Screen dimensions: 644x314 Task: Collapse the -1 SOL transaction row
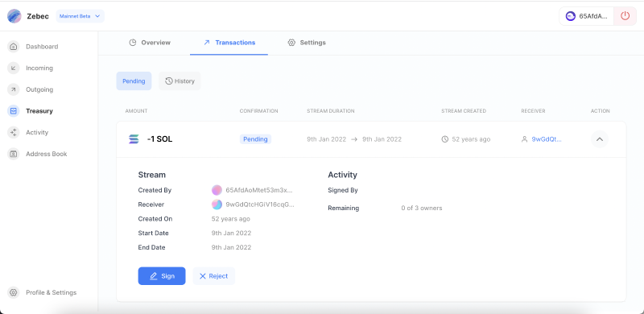coord(600,139)
